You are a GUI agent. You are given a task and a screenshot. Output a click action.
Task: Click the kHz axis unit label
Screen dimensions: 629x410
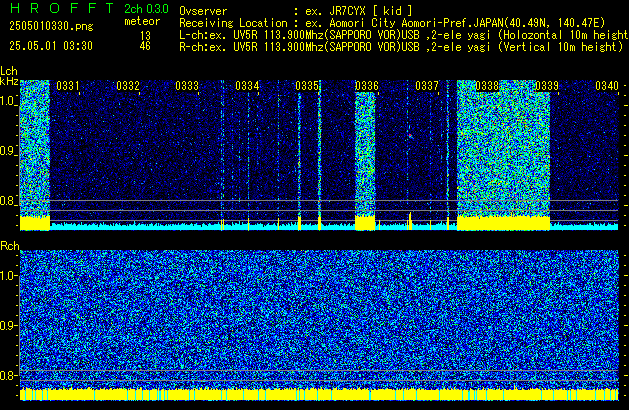coord(9,81)
